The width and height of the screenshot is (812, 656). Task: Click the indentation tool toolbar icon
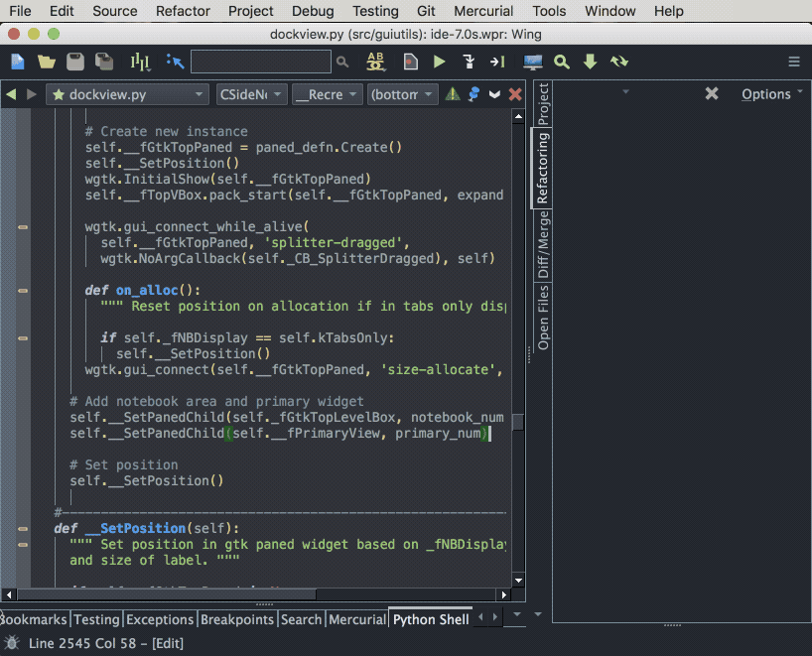coord(140,62)
